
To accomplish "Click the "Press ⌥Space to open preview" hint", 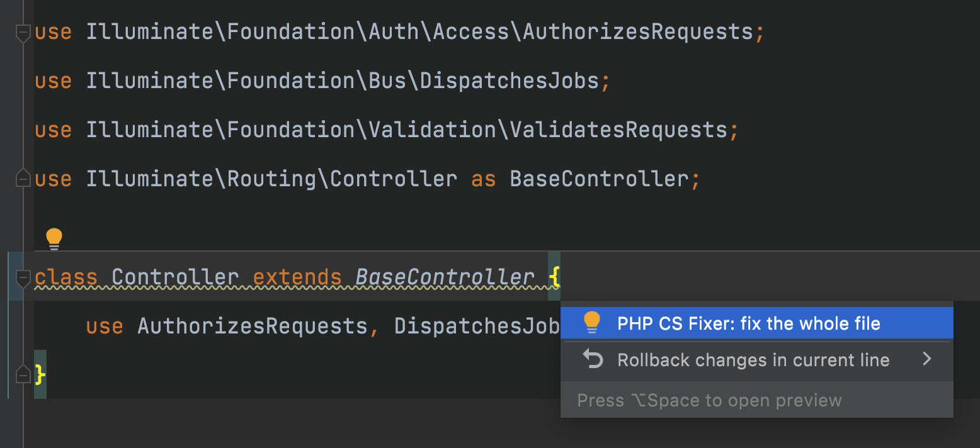I will point(709,400).
